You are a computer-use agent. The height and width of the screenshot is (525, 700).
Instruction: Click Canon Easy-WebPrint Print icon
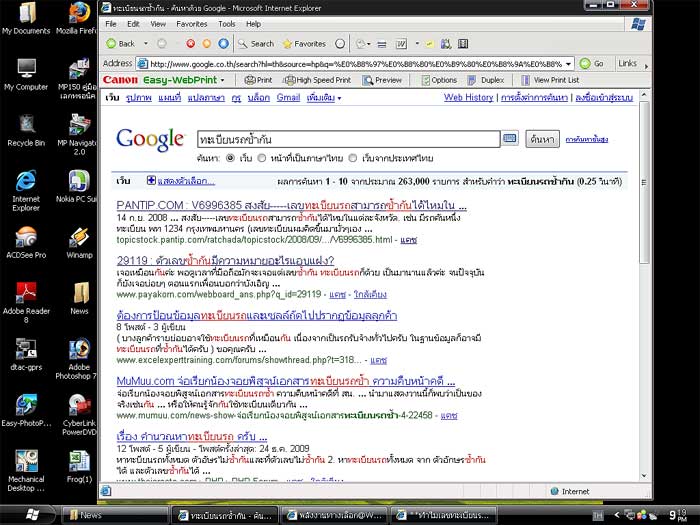coord(258,80)
